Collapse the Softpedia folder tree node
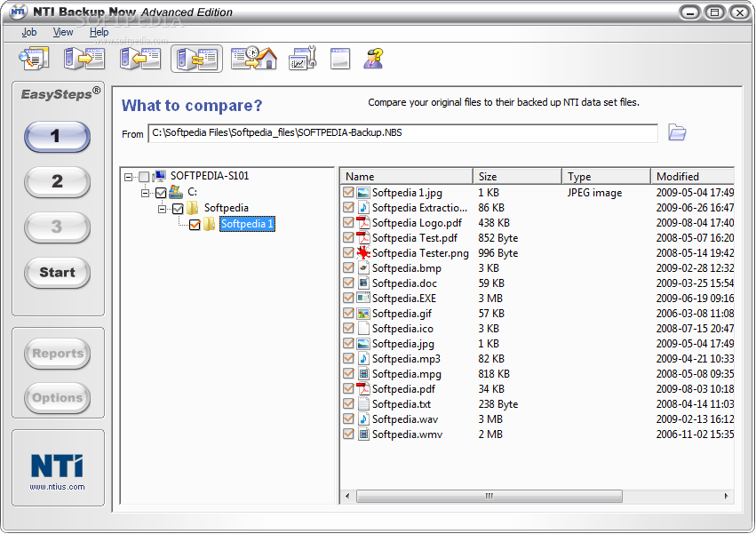The height and width of the screenshot is (534, 756). click(x=163, y=209)
